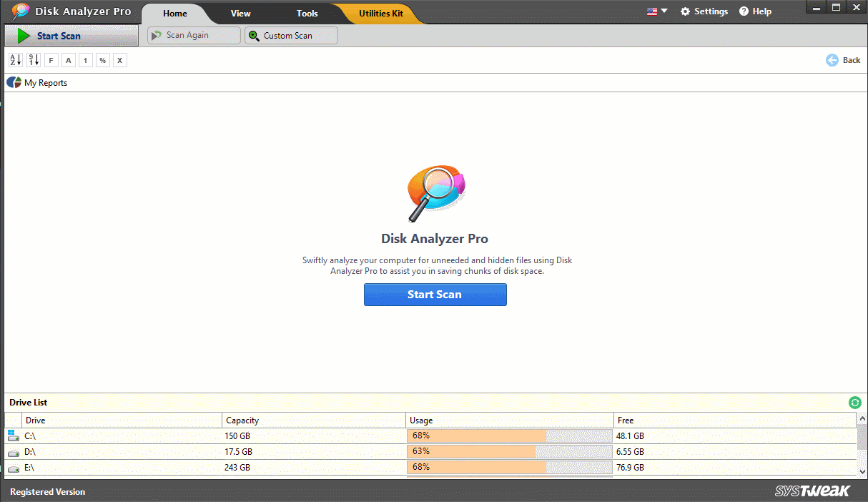Viewport: 868px width, 502px height.
Task: Refresh the Drive List with green icon
Action: click(x=855, y=403)
